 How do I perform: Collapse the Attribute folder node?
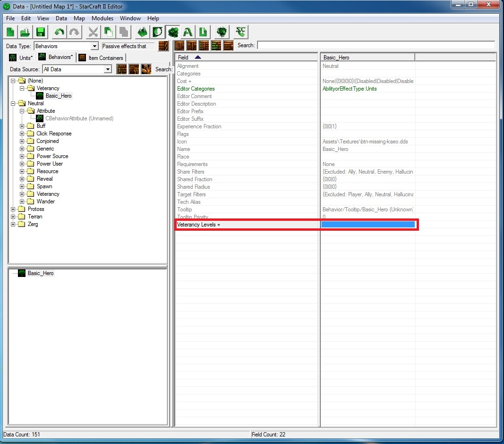tap(22, 111)
